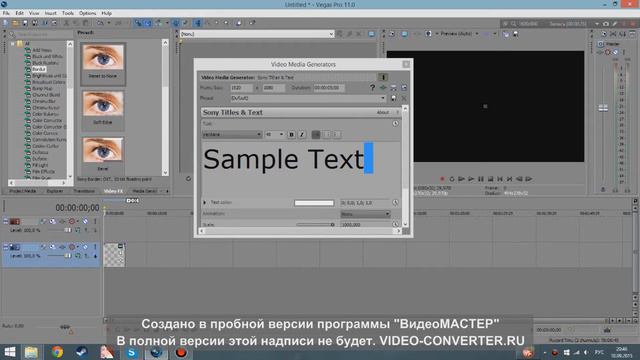Image resolution: width=640 pixels, height=360 pixels.
Task: Create a new project from the toolbar
Action: click(x=5, y=23)
